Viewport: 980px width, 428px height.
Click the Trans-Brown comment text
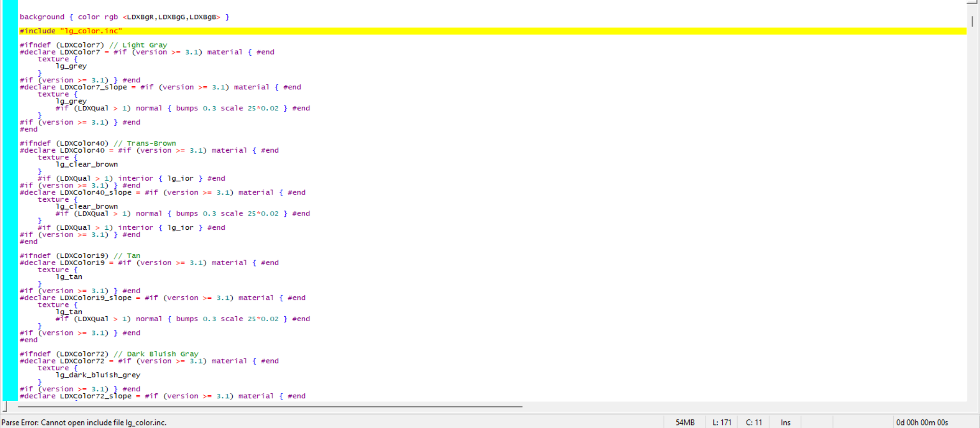pyautogui.click(x=151, y=144)
